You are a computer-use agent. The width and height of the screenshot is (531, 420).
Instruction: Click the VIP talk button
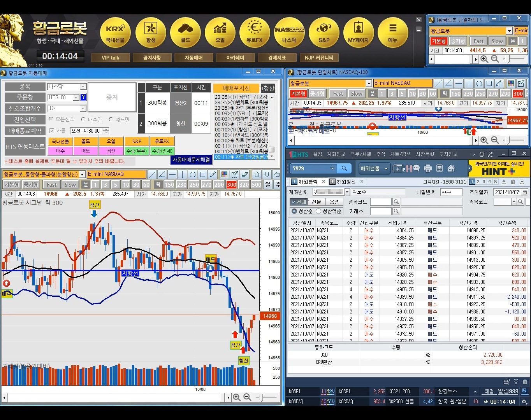pyautogui.click(x=111, y=58)
